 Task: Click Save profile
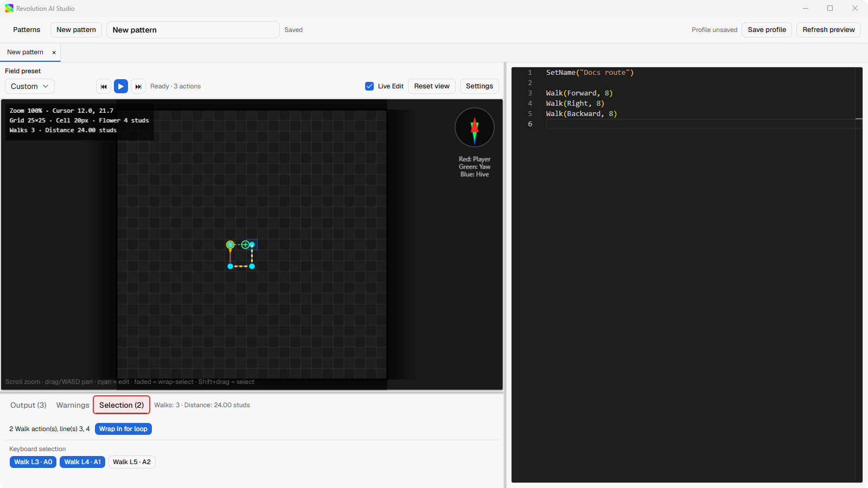pyautogui.click(x=767, y=30)
